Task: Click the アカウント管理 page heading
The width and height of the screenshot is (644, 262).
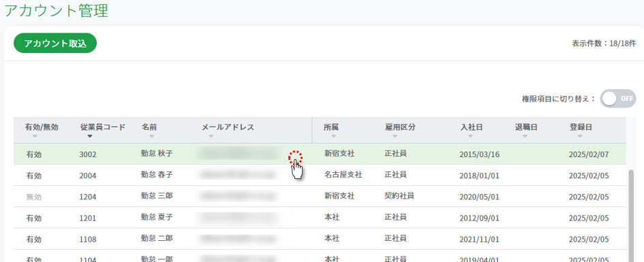Action: pyautogui.click(x=57, y=11)
